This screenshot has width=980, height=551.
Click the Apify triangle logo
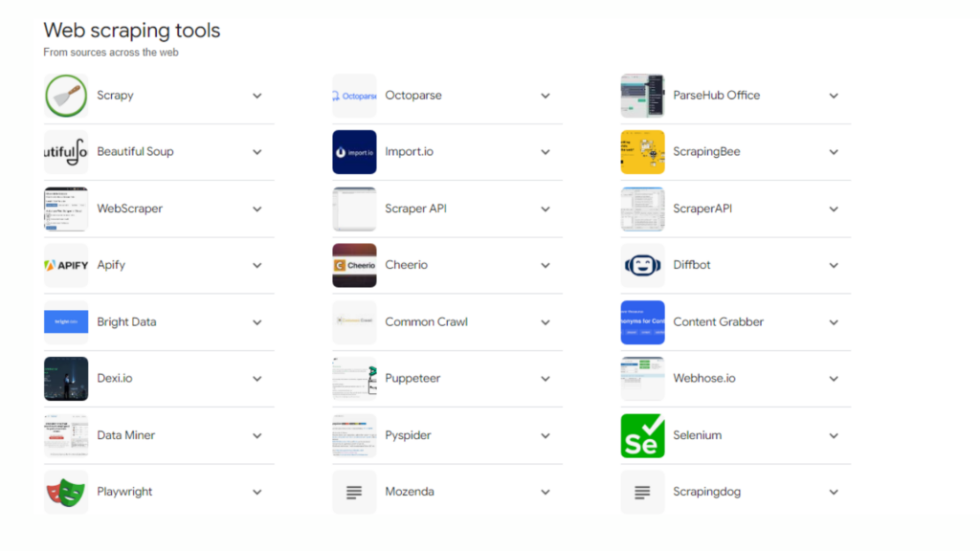[x=65, y=265]
